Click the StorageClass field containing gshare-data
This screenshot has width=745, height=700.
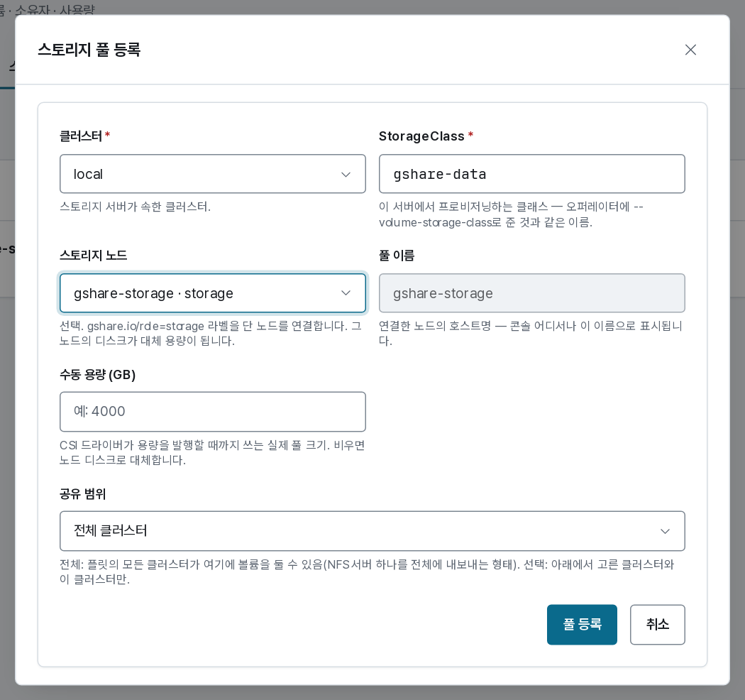(x=531, y=174)
